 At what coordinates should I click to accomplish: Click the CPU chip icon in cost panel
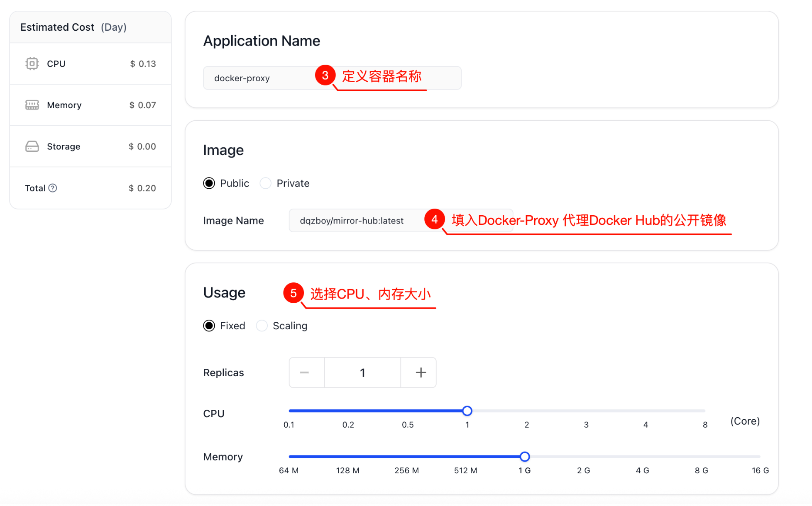click(32, 63)
